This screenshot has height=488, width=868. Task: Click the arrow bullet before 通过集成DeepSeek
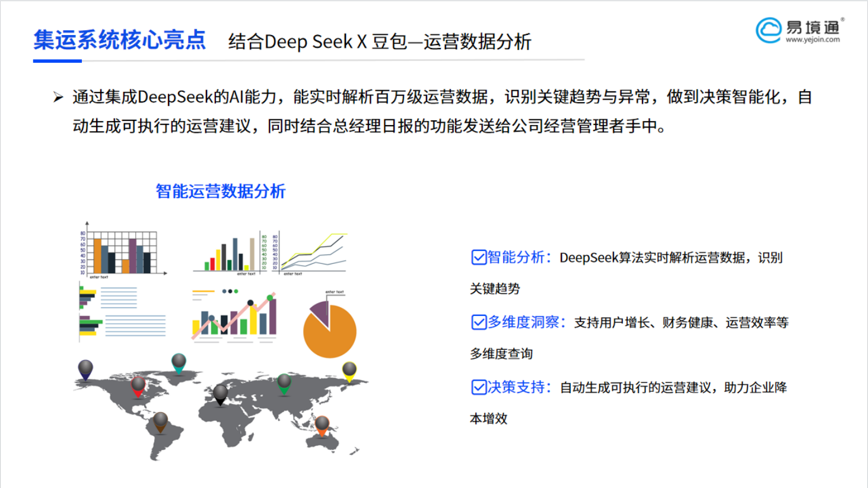point(58,97)
